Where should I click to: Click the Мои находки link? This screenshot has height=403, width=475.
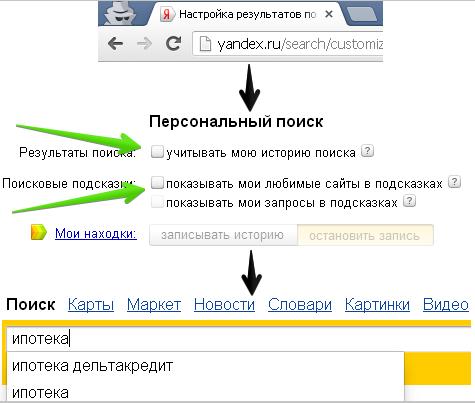pyautogui.click(x=96, y=233)
